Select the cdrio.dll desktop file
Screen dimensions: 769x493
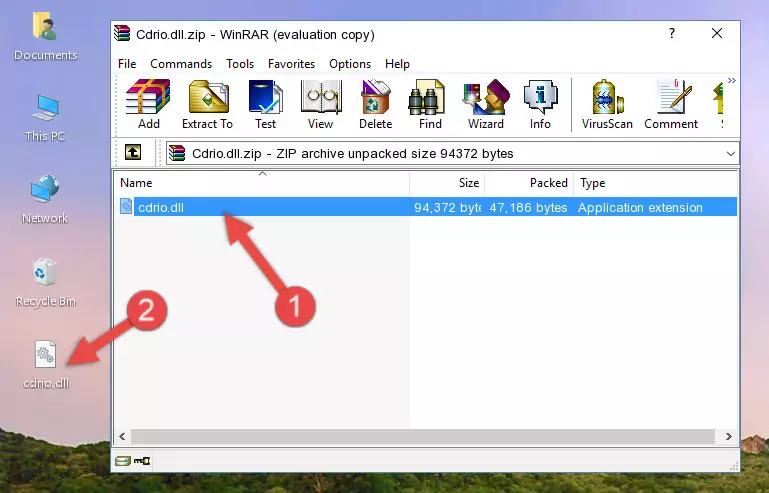tap(46, 365)
